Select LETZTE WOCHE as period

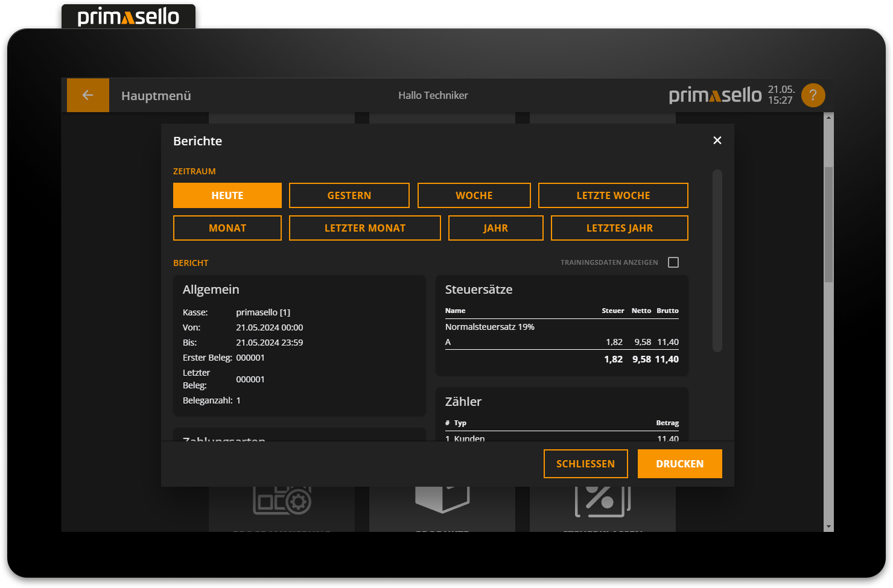613,195
